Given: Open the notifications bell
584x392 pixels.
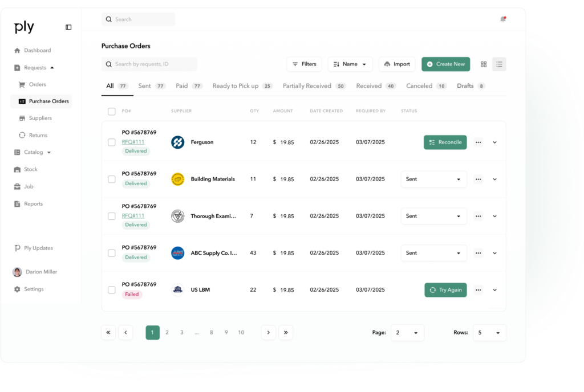Looking at the screenshot, I should pyautogui.click(x=503, y=19).
